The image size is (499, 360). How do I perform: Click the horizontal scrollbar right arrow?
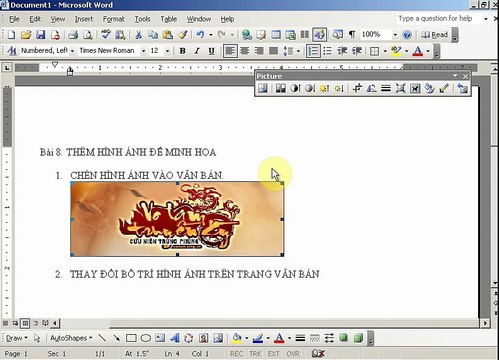coord(485,323)
